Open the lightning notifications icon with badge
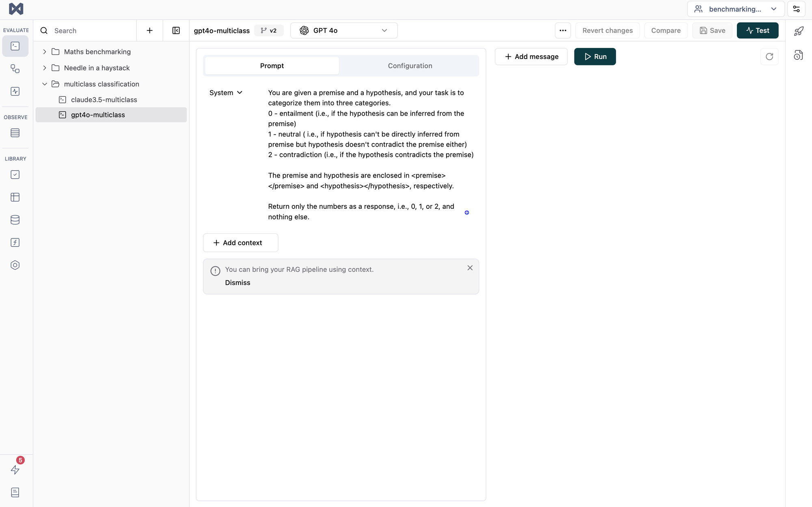 pyautogui.click(x=15, y=469)
